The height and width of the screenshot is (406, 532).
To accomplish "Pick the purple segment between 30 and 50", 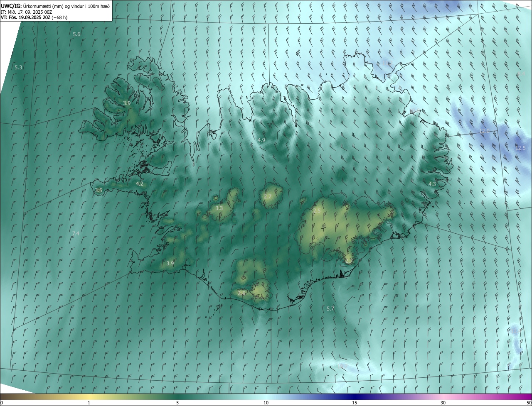I will click(488, 396).
